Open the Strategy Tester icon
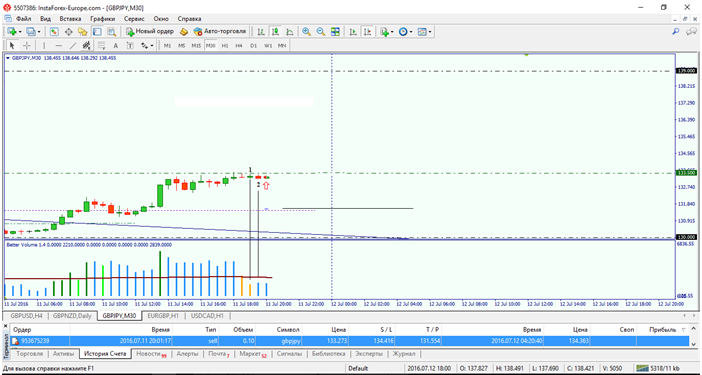The height and width of the screenshot is (375, 702). point(111,32)
